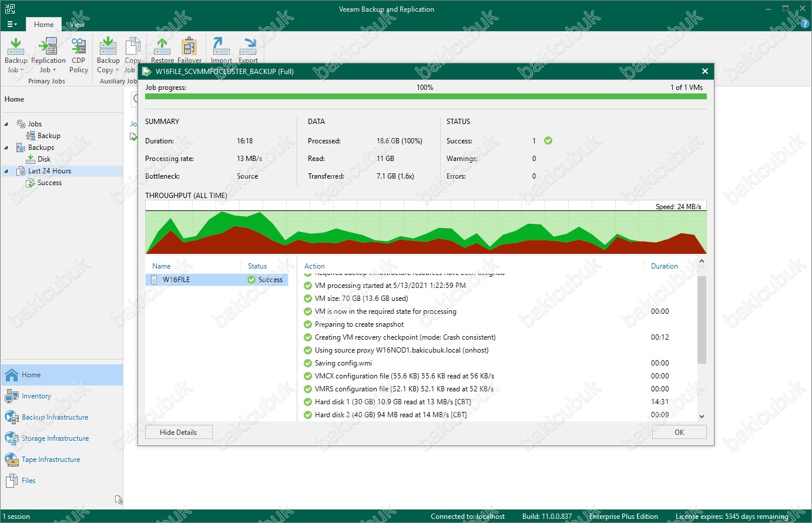
Task: Collapse the Last 24 Hours tree node
Action: (6, 171)
